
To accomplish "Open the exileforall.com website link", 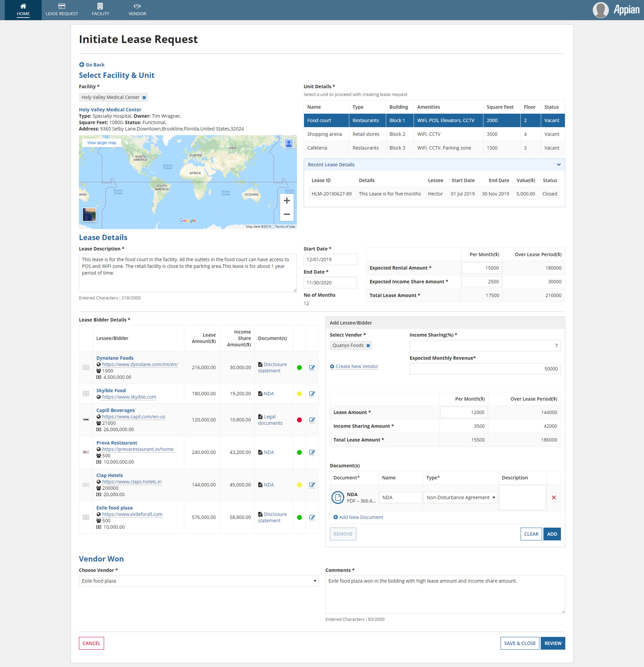I will click(132, 514).
